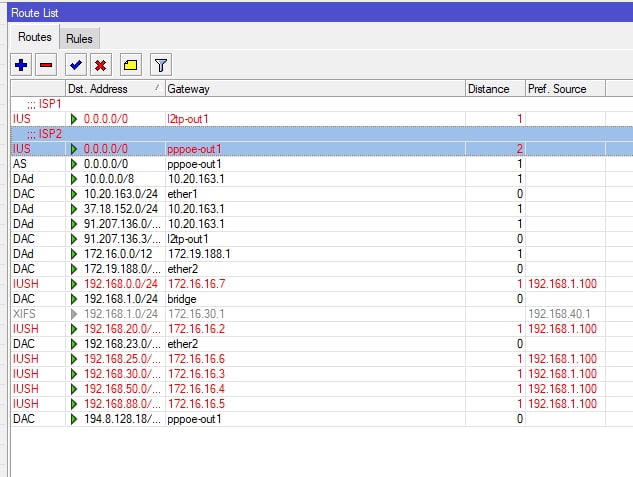Sort by the Distance column header

click(x=495, y=89)
